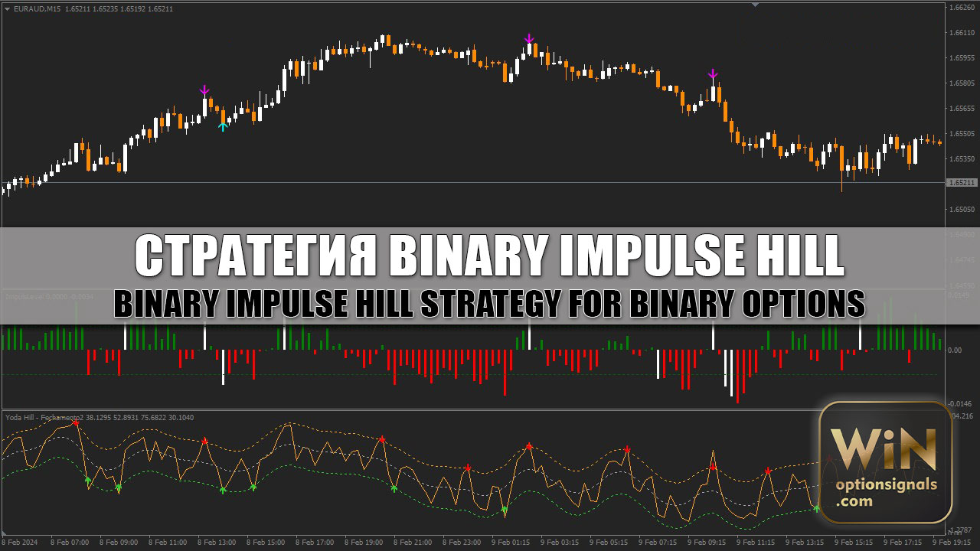Screen dimensions: 980x551
Task: Select magenta arrow above the chart's highest peak
Action: click(529, 38)
